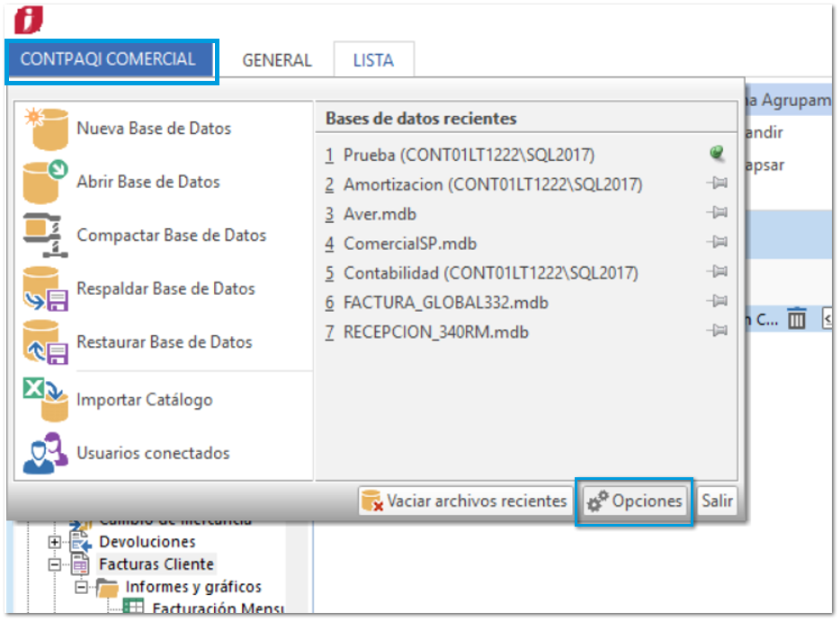Screen dimensions: 840x621
Task: Select Facturas Cliente in the tree
Action: coord(156,564)
